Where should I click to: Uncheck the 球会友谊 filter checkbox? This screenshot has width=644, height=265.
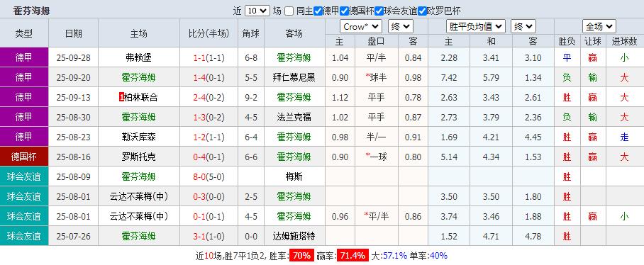pyautogui.click(x=379, y=11)
